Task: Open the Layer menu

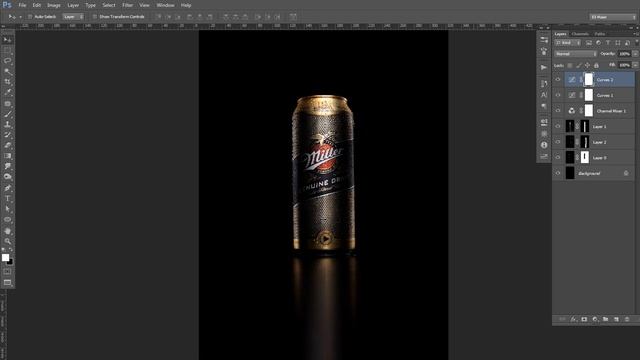Action: click(x=73, y=5)
